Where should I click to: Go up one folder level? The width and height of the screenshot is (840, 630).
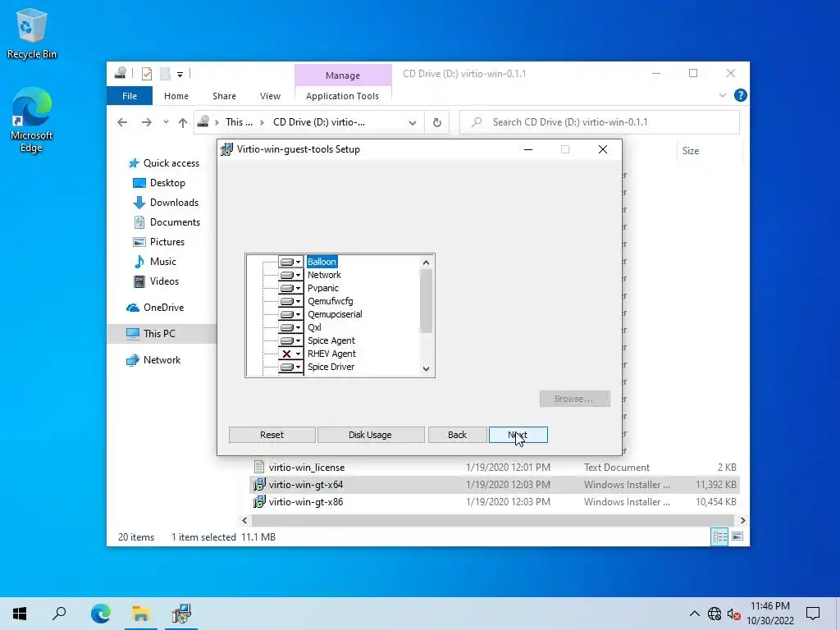[x=183, y=123]
